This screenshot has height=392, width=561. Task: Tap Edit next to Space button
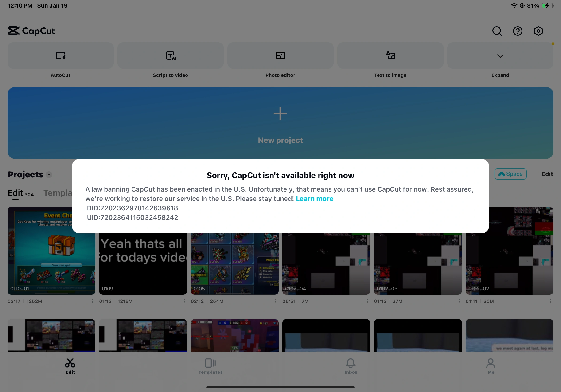pyautogui.click(x=547, y=174)
